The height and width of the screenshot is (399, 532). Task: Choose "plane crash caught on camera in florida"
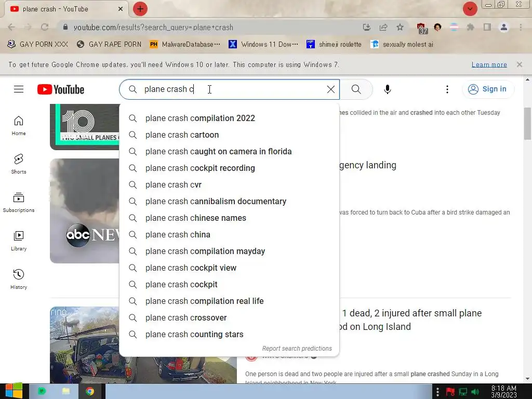229,151
